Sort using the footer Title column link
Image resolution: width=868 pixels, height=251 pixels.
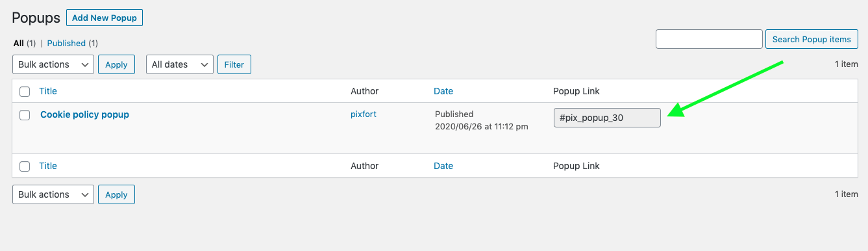48,166
